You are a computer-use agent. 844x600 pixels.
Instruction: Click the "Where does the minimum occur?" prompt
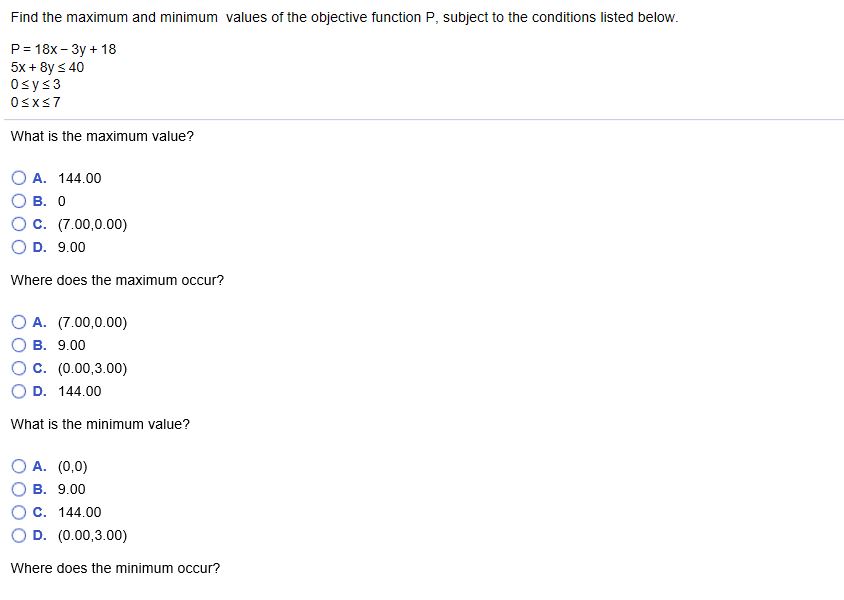115,568
